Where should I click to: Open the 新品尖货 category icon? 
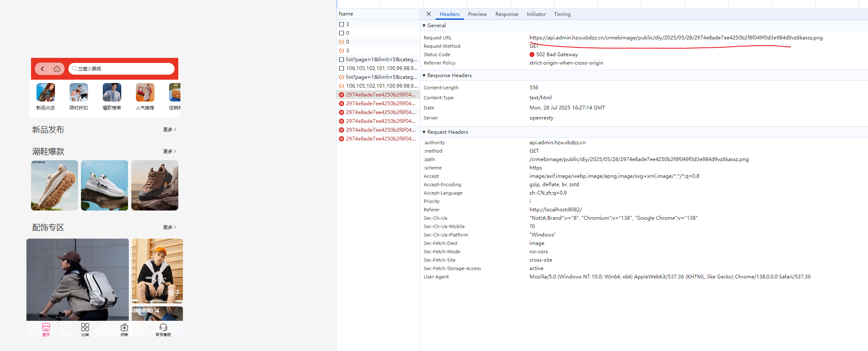(x=46, y=92)
